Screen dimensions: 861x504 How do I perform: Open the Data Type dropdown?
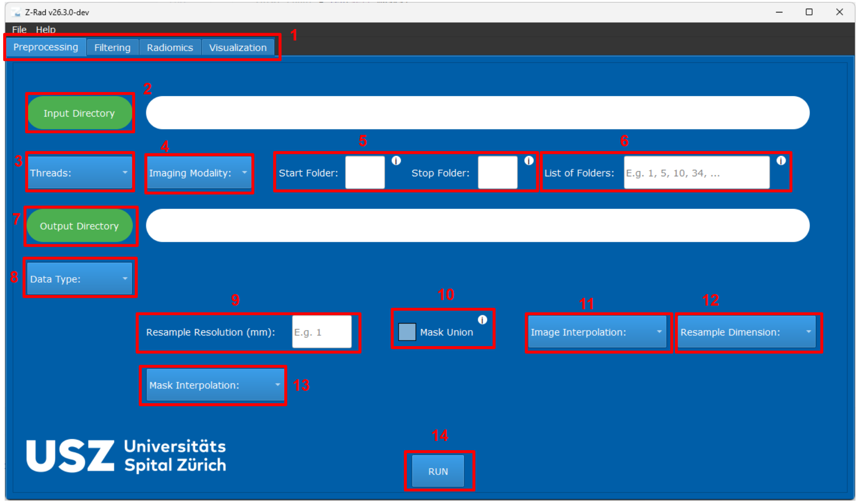(x=80, y=278)
